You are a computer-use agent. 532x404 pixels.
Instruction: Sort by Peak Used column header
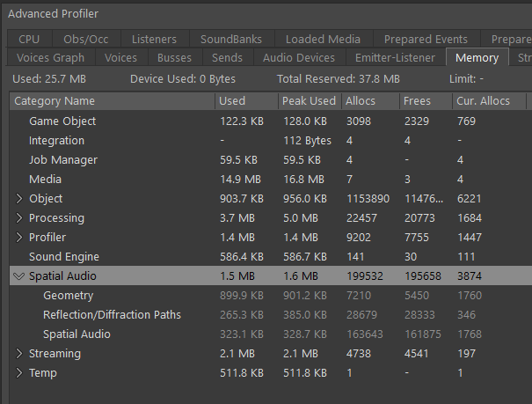pyautogui.click(x=308, y=101)
